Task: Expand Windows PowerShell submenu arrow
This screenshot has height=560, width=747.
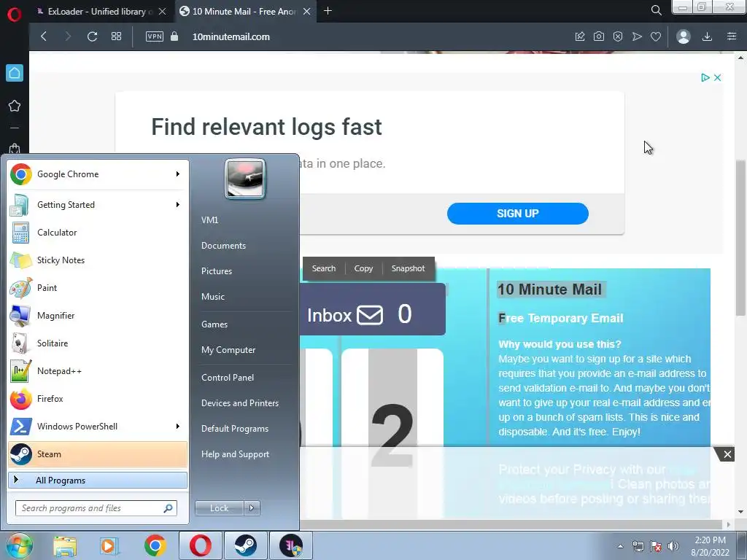Action: pyautogui.click(x=178, y=426)
